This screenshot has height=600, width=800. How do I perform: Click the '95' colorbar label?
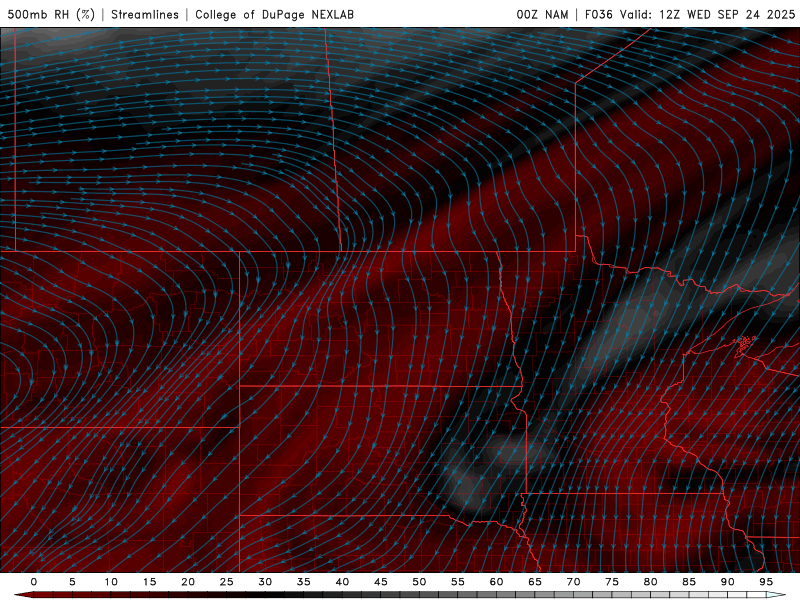coord(765,582)
